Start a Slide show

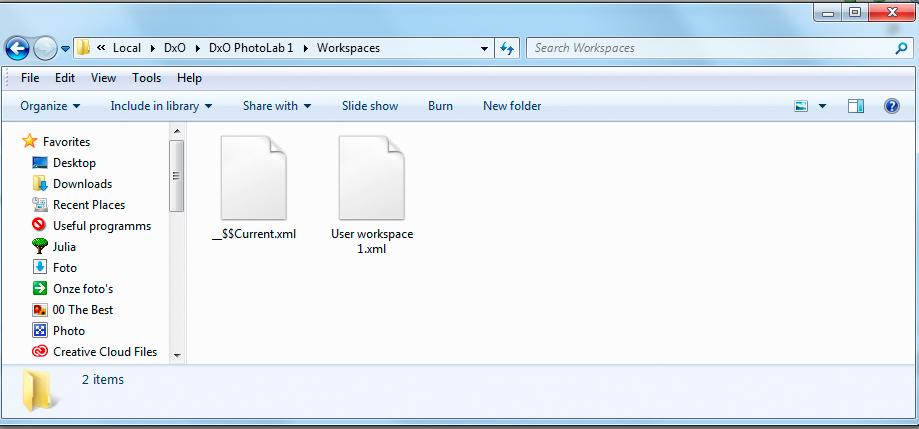point(370,106)
